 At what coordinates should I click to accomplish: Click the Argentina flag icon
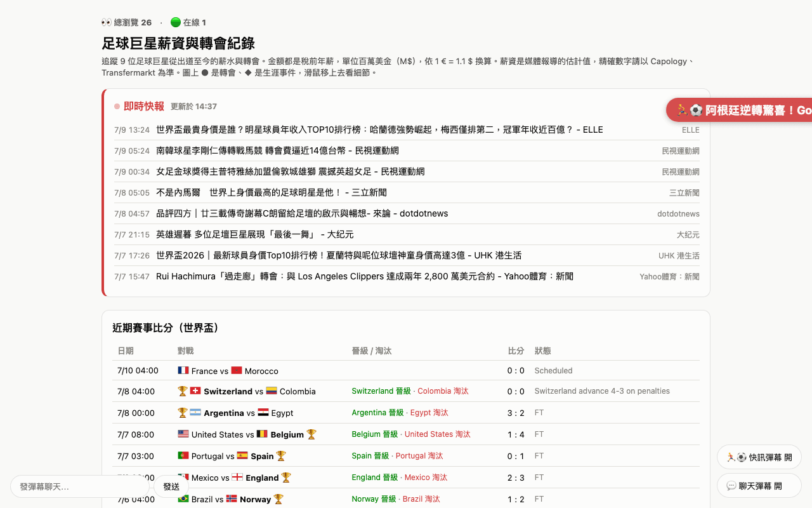[195, 412]
